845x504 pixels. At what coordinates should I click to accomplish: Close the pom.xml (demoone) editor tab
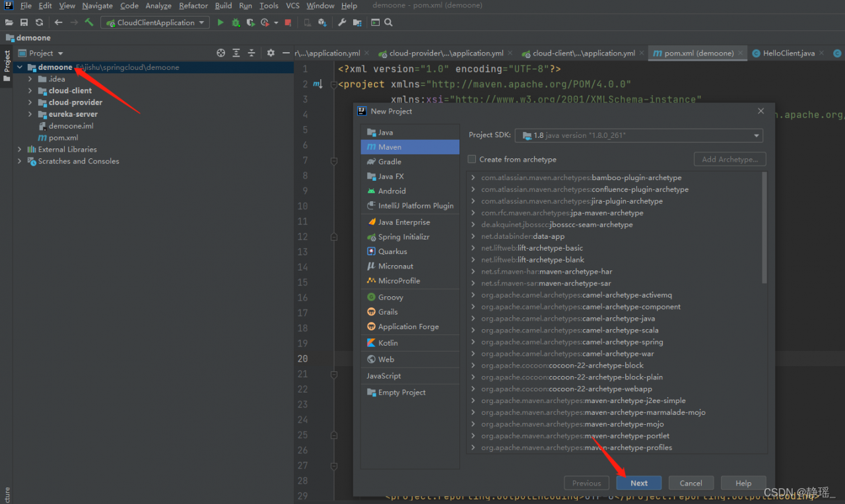coord(741,53)
